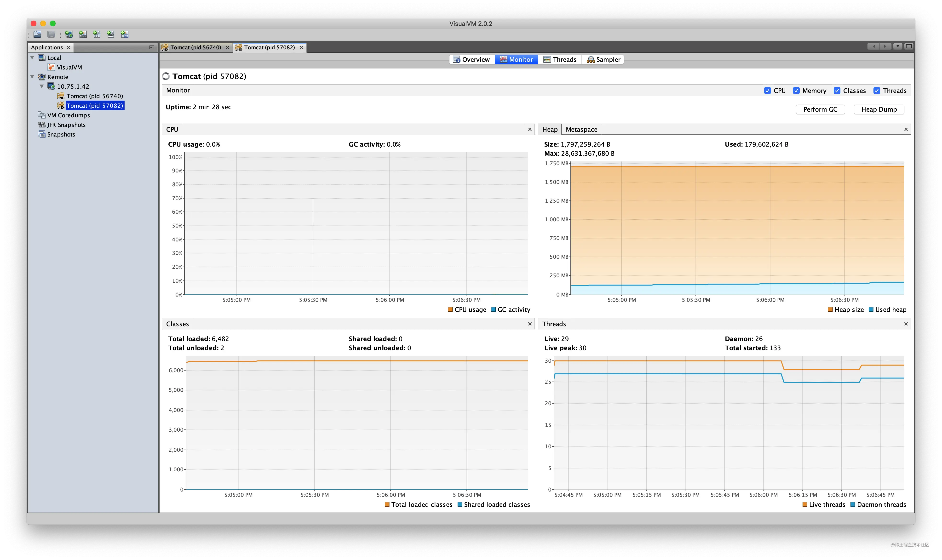Click the 10.75.1.42 host icon
Screen dimensions: 942x560
pos(51,86)
